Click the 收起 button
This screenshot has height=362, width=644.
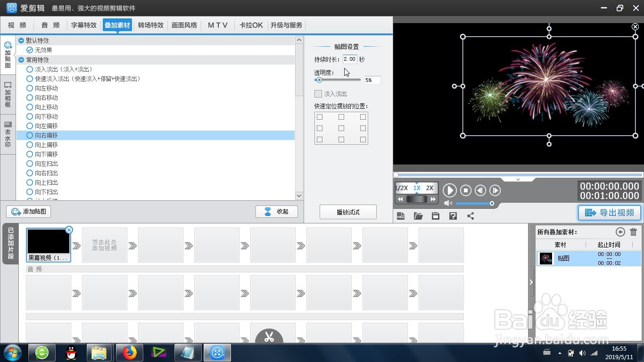point(277,212)
